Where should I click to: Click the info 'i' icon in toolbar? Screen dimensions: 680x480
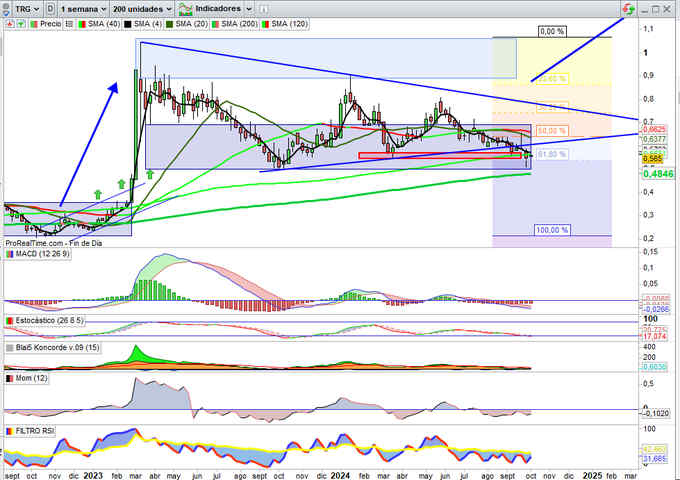(x=264, y=9)
